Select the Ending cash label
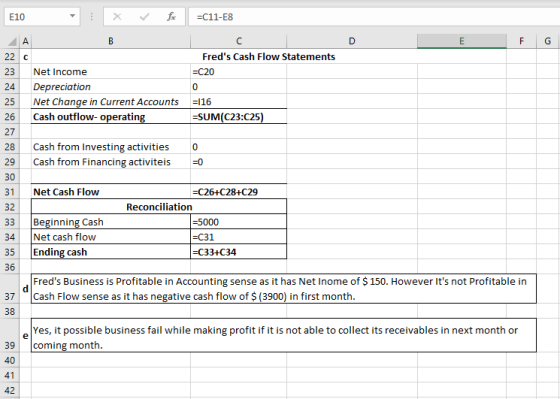 tap(111, 252)
